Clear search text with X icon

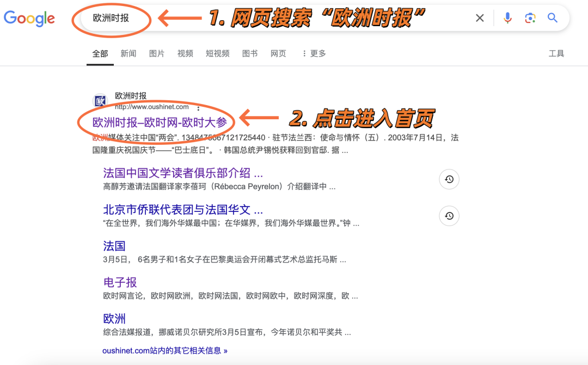pyautogui.click(x=480, y=18)
